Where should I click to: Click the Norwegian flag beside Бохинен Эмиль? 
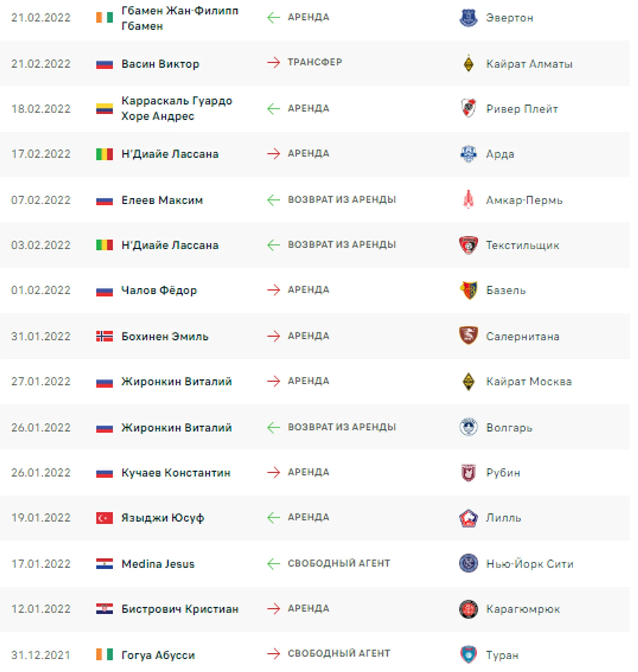click(x=104, y=336)
